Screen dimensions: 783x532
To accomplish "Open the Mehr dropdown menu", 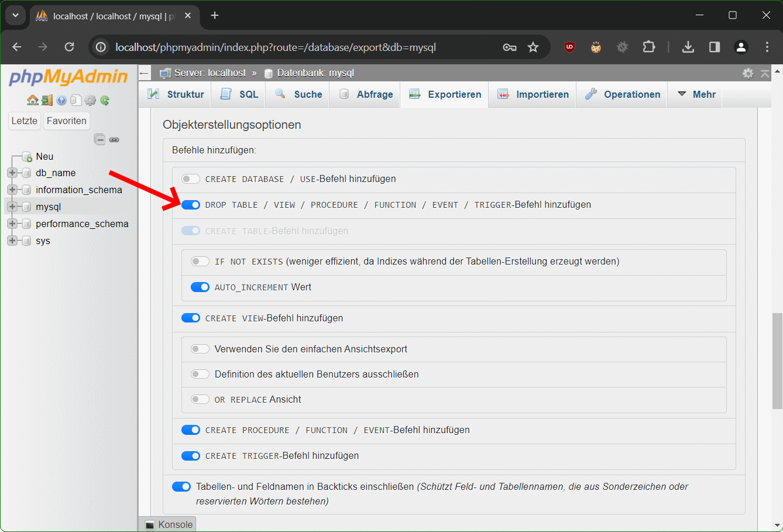I will coord(696,94).
